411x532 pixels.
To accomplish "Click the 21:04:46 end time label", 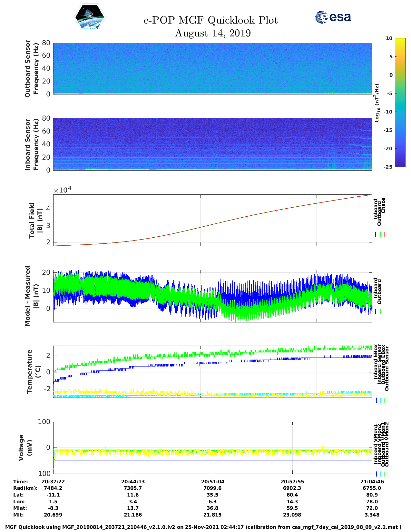I will (372, 481).
